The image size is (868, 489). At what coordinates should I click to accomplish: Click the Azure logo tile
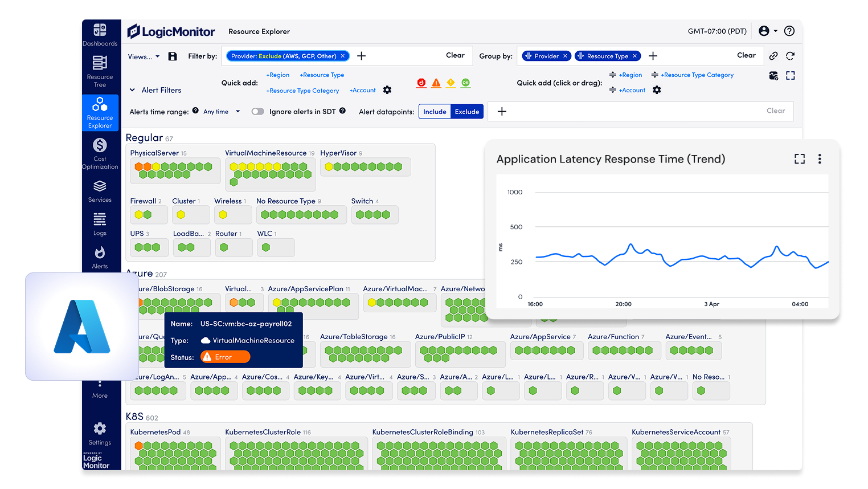[x=82, y=327]
